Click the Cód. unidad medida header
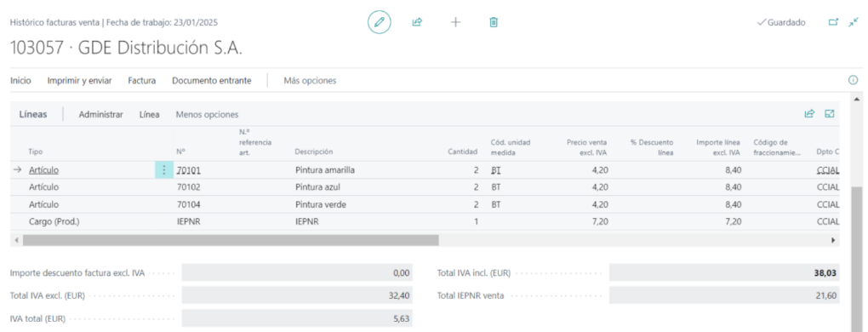Viewport: 868px width, 332px height. [x=511, y=147]
